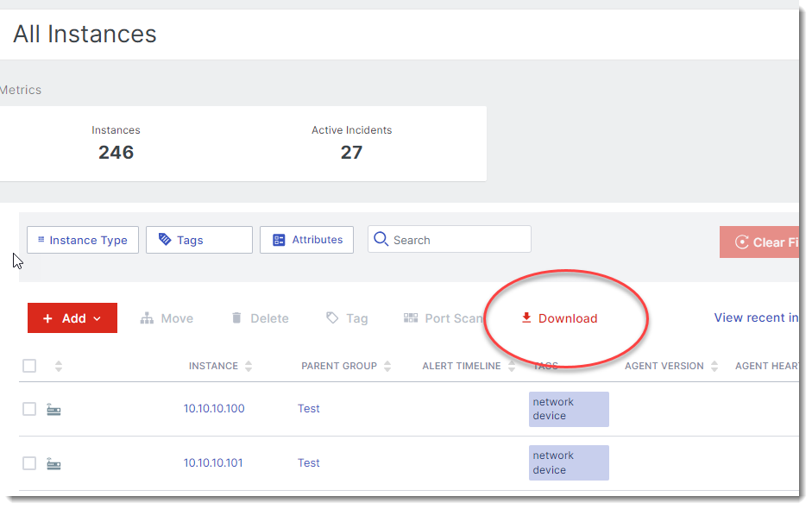Click device icon for 10.10.10.100
The width and height of the screenshot is (812, 509).
pyautogui.click(x=54, y=410)
